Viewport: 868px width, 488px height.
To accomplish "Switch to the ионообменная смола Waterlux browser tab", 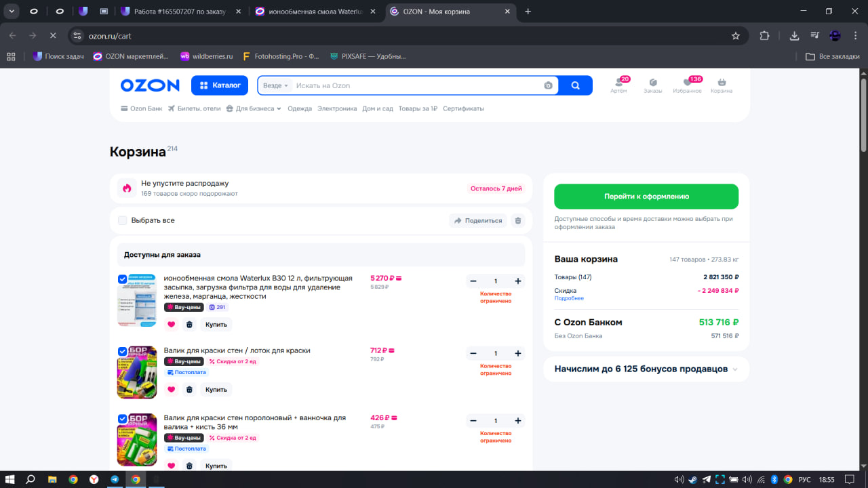I will point(314,12).
